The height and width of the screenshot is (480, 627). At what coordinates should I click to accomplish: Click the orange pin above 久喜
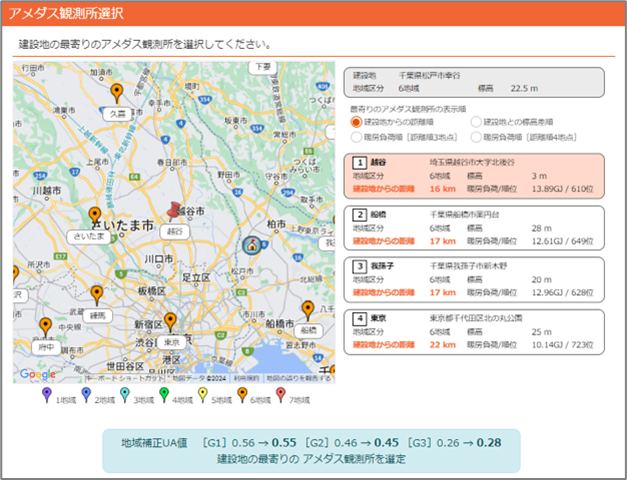116,93
